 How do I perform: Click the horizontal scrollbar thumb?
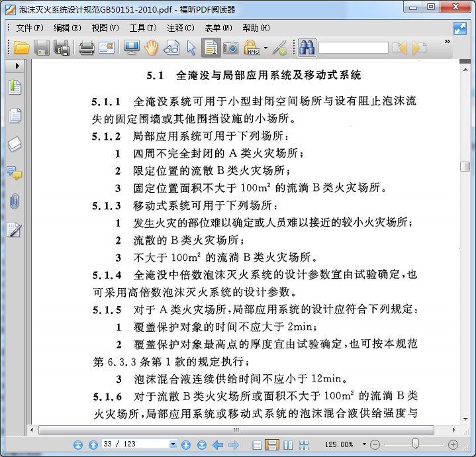click(x=236, y=430)
